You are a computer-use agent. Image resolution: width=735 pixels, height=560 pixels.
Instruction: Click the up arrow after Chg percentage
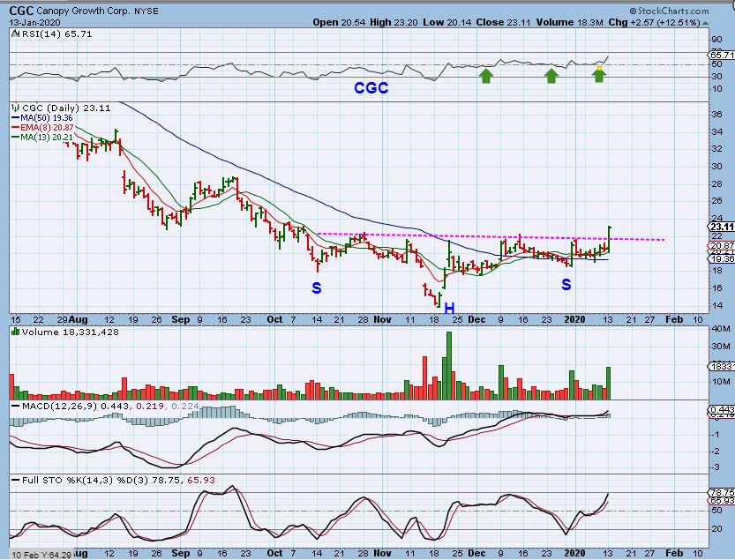[x=706, y=23]
